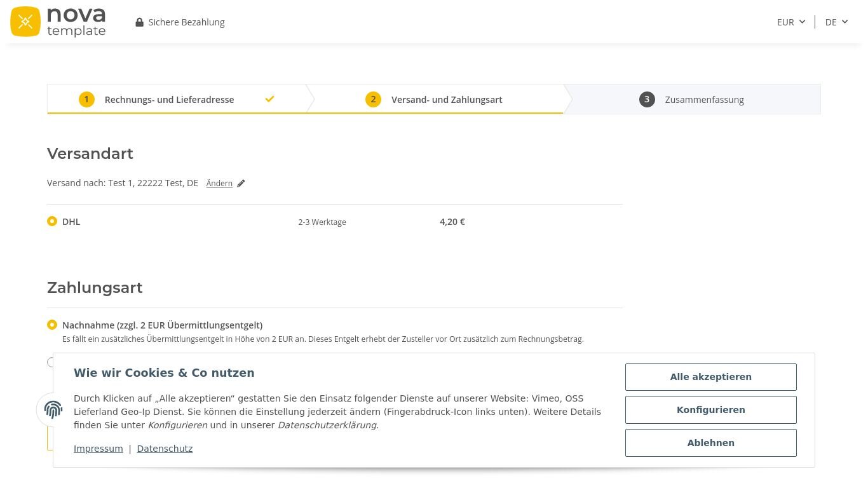
Task: Go to Rechnungs- und Lieferadresse step
Action: click(169, 100)
